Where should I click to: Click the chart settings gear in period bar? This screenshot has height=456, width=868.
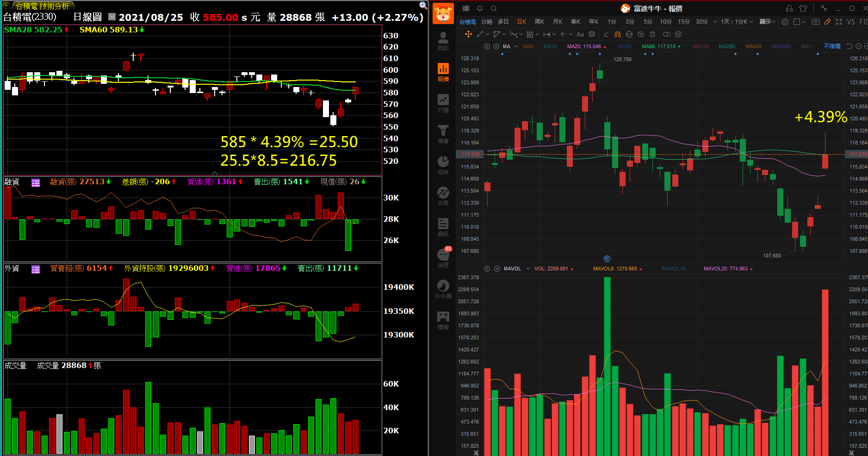[x=785, y=22]
